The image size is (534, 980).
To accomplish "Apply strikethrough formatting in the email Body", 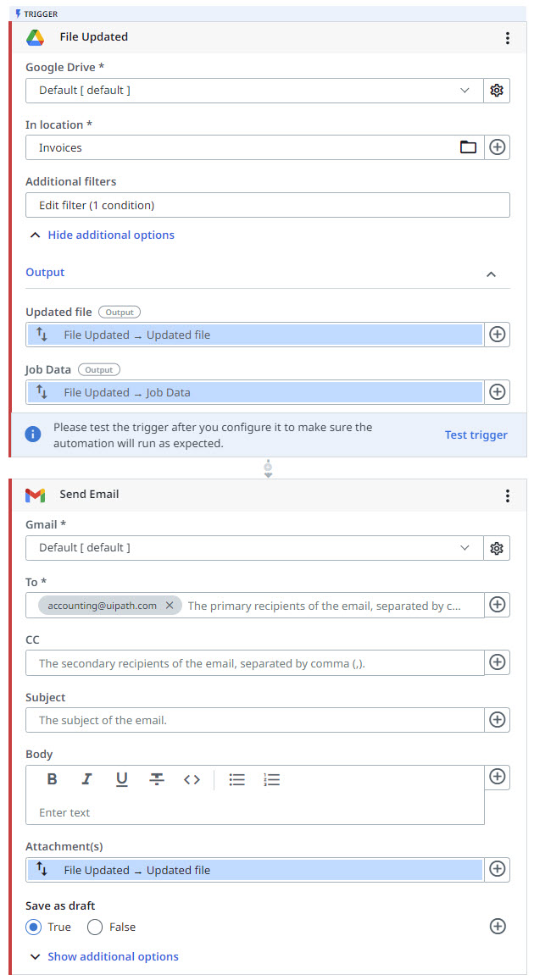I will click(x=156, y=778).
